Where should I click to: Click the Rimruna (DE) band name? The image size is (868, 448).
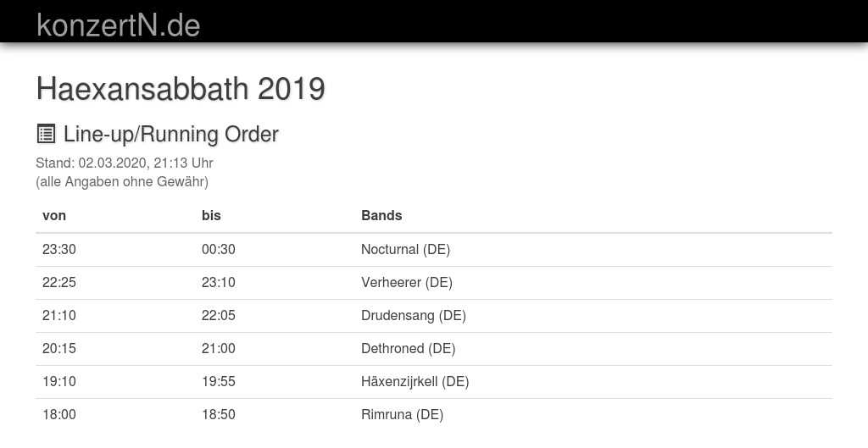(x=402, y=414)
